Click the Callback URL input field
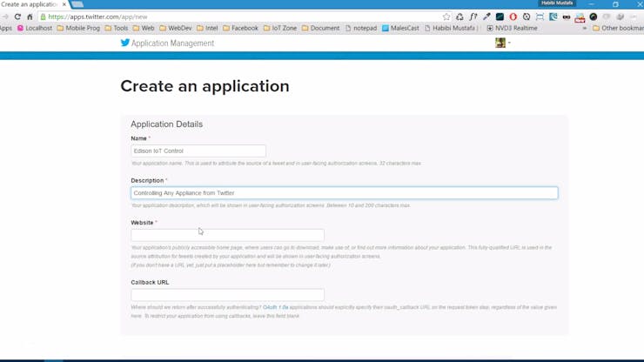The height and width of the screenshot is (362, 644). pos(227,295)
